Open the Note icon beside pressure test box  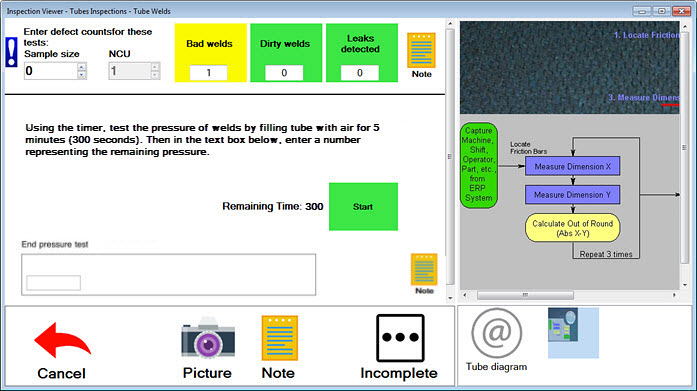[424, 269]
